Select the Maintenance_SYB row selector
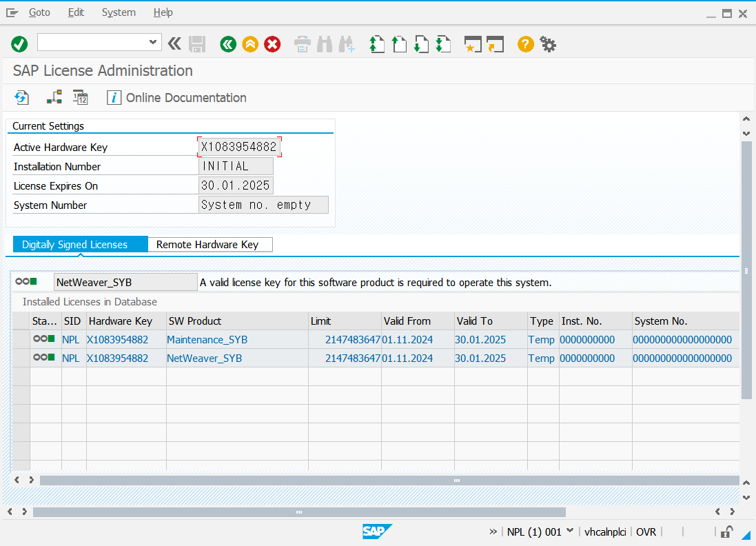This screenshot has width=756, height=546. click(21, 340)
